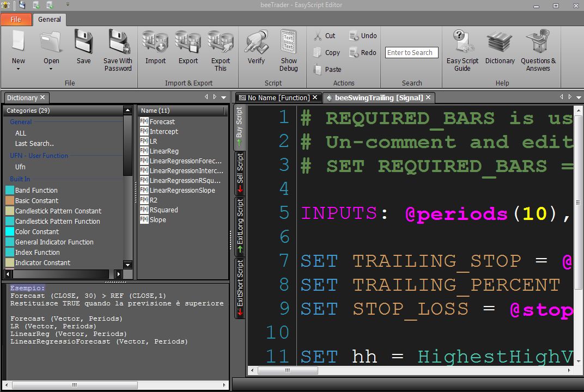This screenshot has height=392, width=584.
Task: Open the Dictionary help icon
Action: 500,42
